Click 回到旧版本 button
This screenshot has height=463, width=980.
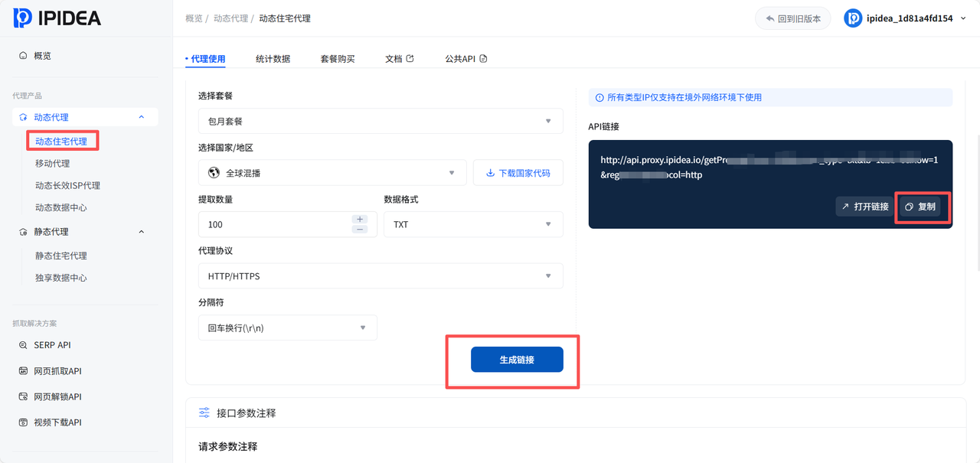click(793, 18)
